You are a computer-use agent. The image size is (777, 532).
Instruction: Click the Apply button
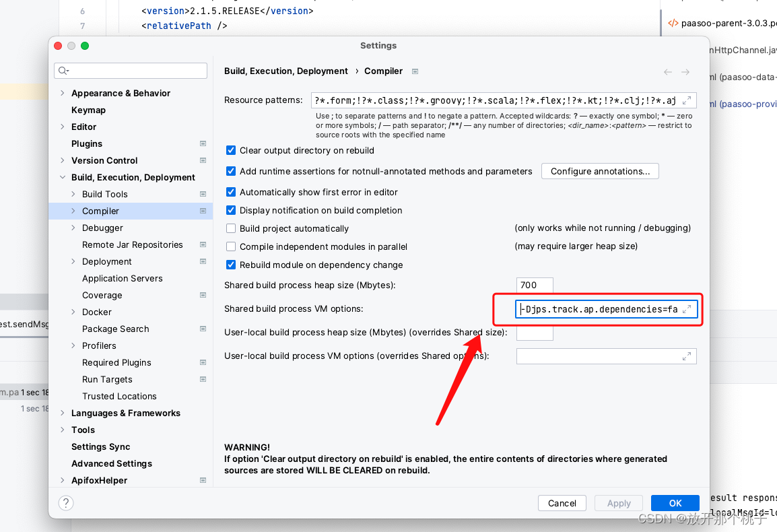619,503
